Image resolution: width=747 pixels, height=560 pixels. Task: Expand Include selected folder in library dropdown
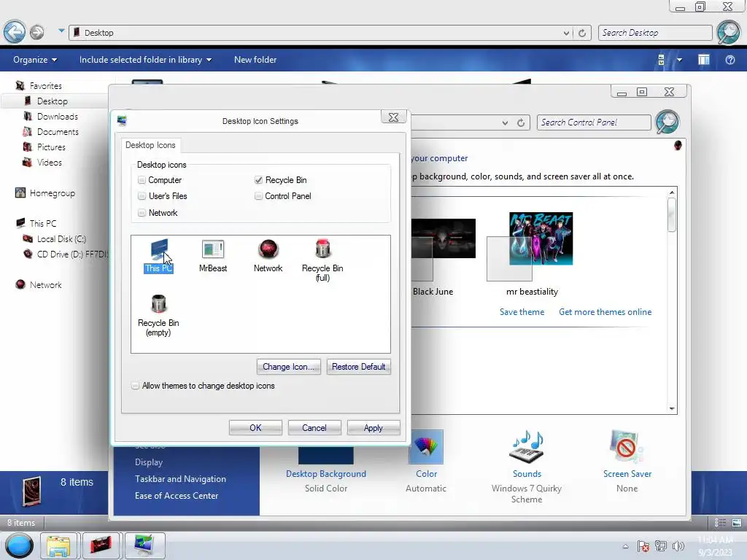(x=145, y=60)
